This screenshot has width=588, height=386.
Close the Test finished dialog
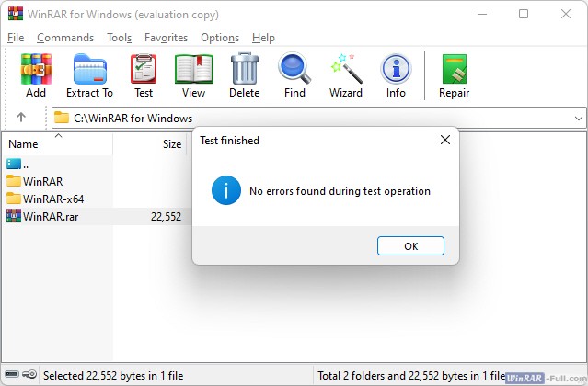445,141
